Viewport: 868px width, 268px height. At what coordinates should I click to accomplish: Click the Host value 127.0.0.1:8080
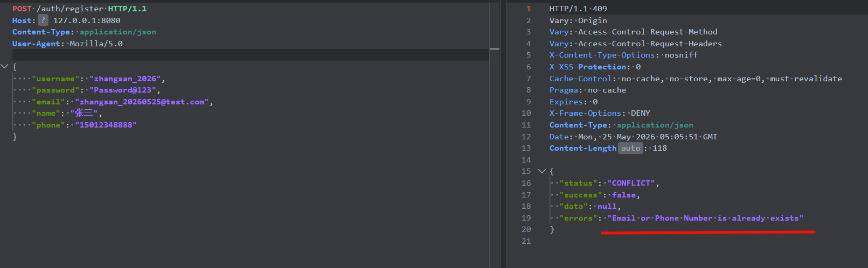[x=87, y=20]
